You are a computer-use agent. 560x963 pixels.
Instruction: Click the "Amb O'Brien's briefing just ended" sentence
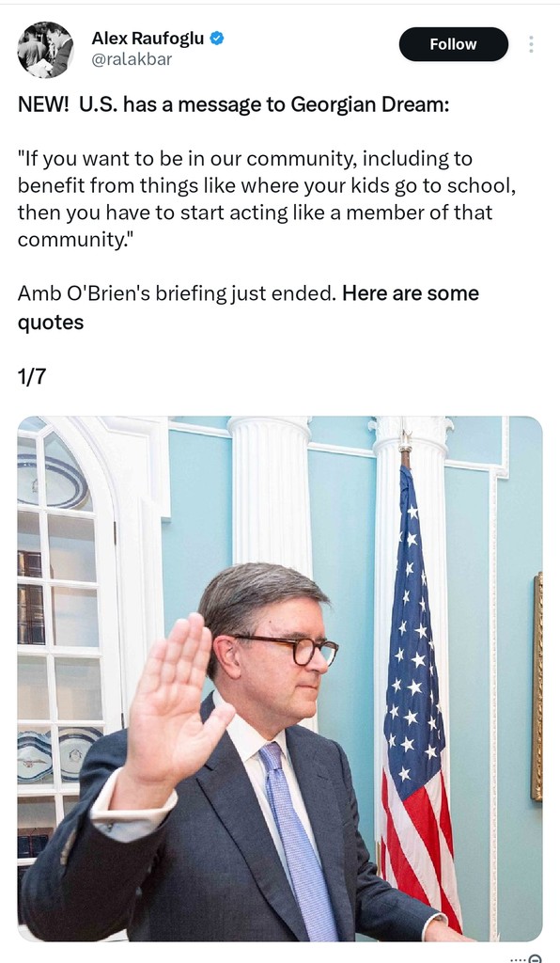coord(177,293)
